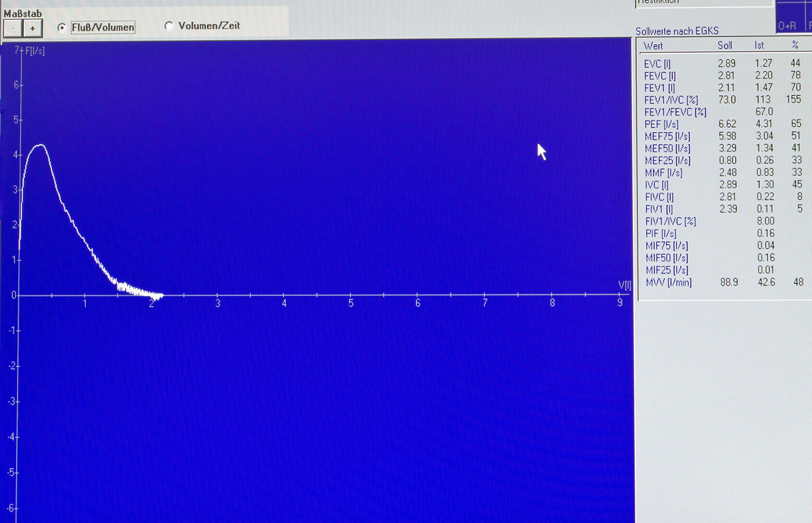The image size is (812, 523).
Task: Select the PEF [l/s] row
Action: (661, 124)
